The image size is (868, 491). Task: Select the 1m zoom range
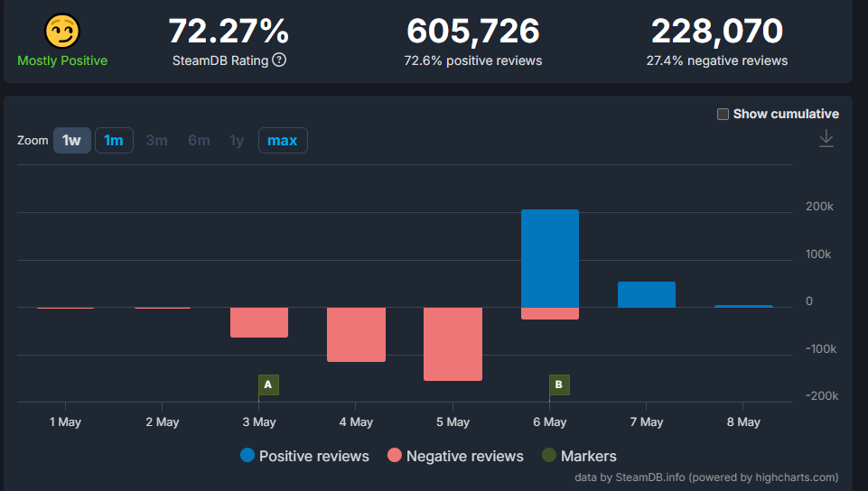[114, 141]
